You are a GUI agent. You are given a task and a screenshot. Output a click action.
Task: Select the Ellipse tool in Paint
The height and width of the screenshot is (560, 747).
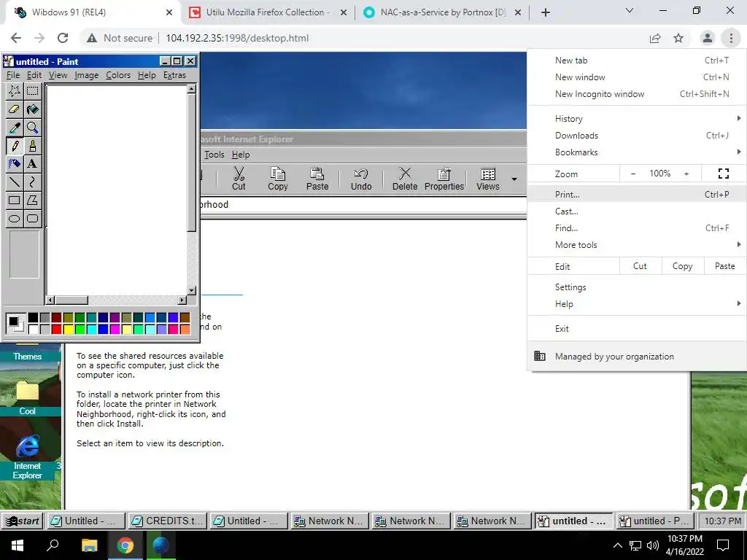[15, 218]
